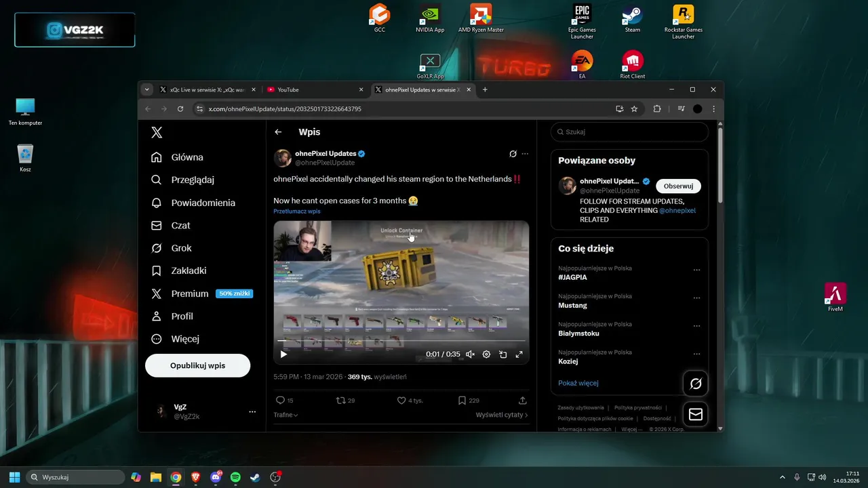Toggle picture-in-picture on the video
This screenshot has width=868, height=488.
(502, 354)
